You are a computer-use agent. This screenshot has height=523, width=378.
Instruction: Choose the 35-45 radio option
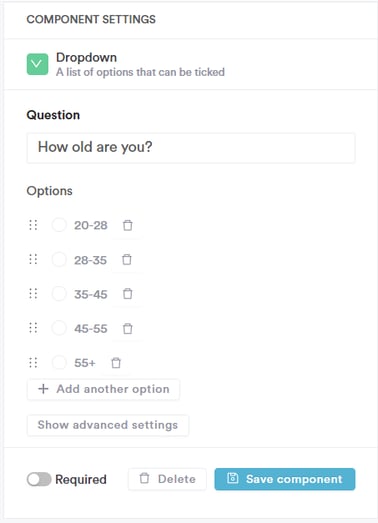click(x=59, y=294)
